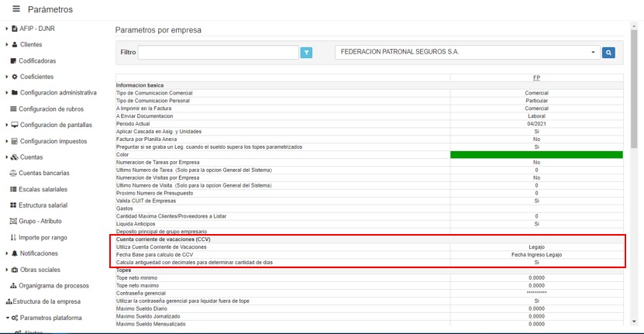Collapse the Parametros plataforma tree node

coord(7,318)
